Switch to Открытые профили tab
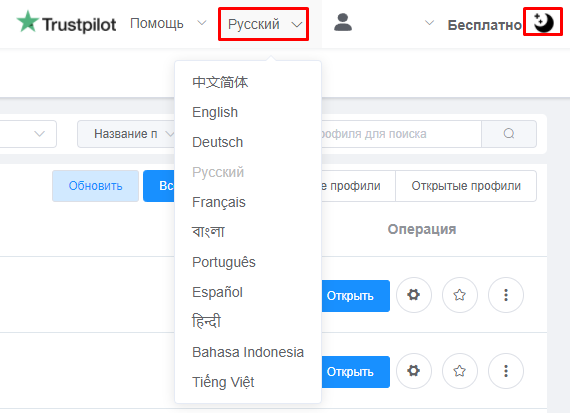The height and width of the screenshot is (413, 570). tap(466, 186)
